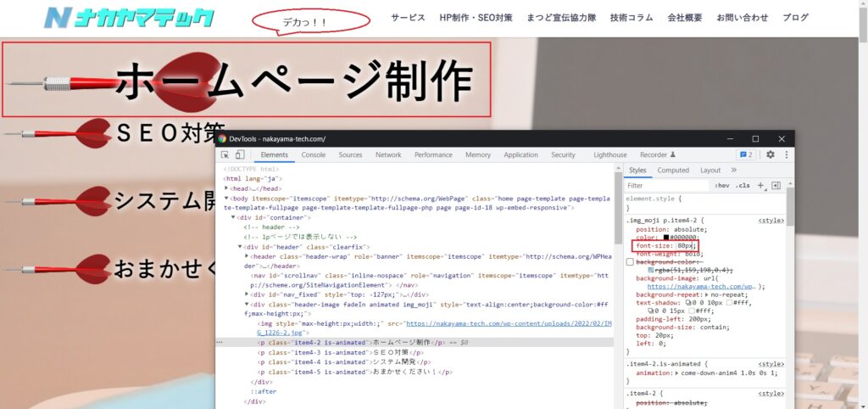
Task: Click the Styles Filter input field
Action: point(667,186)
